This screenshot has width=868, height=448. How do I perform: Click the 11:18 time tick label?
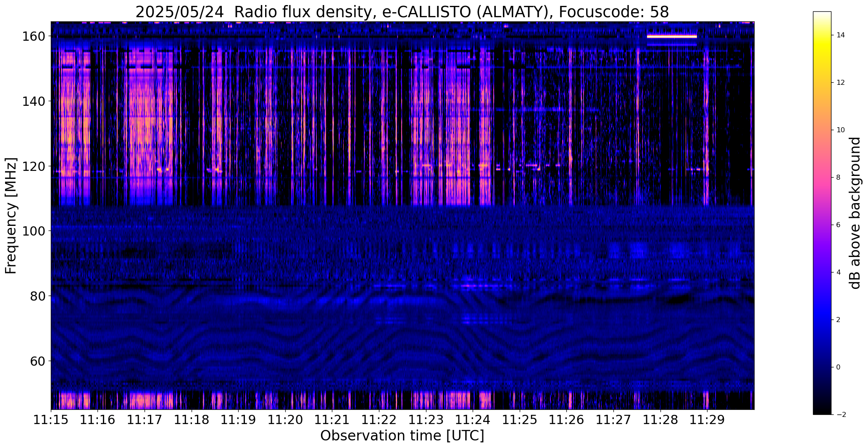(x=192, y=420)
